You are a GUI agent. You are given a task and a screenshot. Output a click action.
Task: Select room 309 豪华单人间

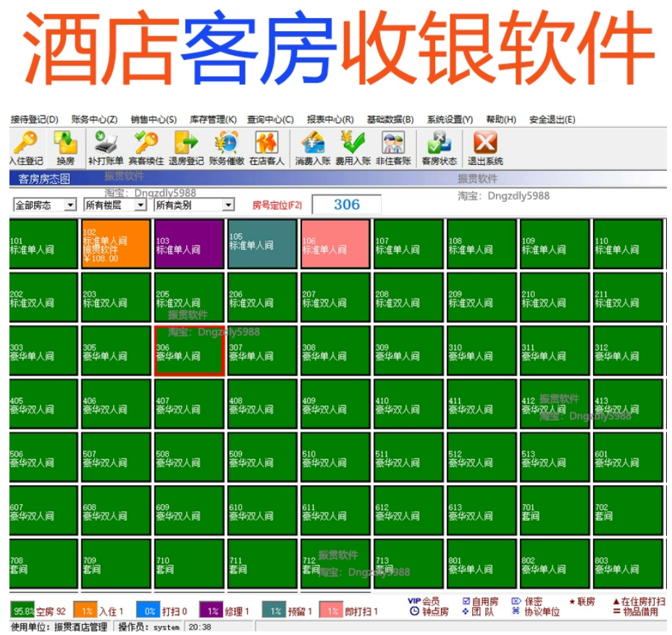(x=408, y=351)
